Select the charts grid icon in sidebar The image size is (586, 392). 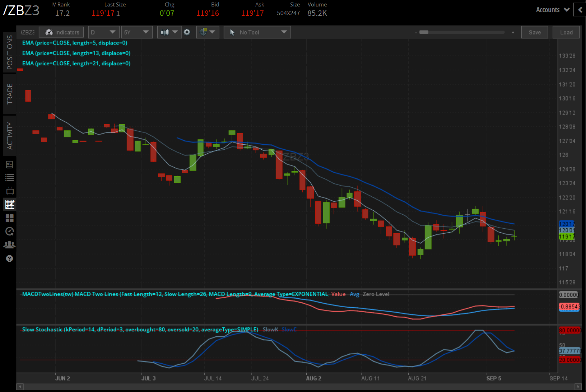tap(10, 205)
